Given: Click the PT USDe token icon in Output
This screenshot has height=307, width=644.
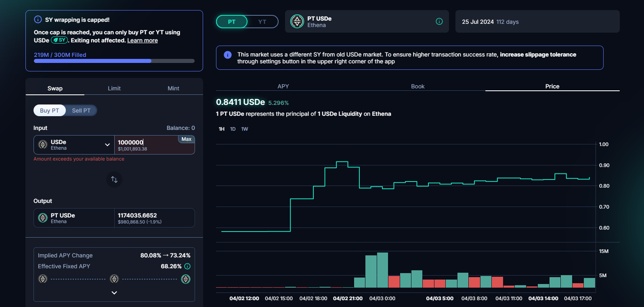Looking at the screenshot, I should pyautogui.click(x=43, y=218).
